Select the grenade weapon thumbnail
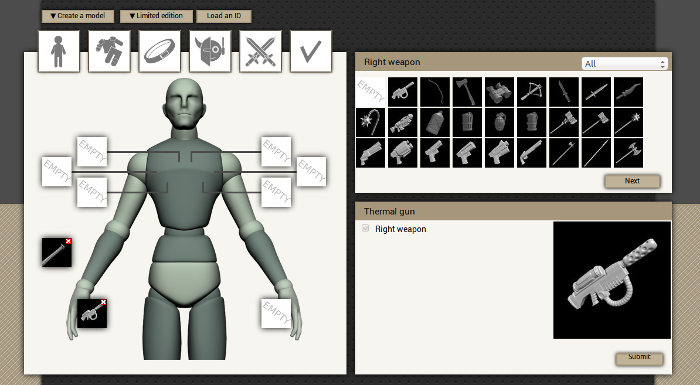This screenshot has width=700, height=385. 500,122
